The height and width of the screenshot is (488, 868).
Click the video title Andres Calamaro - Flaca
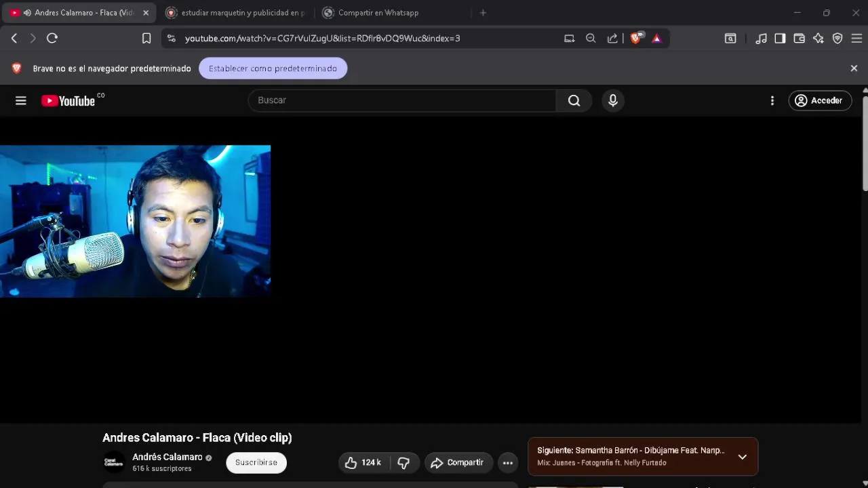pos(197,438)
